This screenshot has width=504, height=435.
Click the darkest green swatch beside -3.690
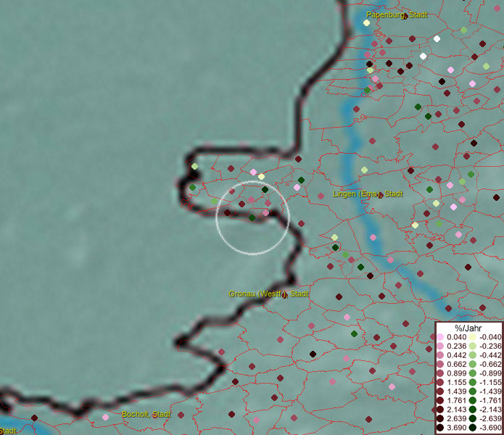pyautogui.click(x=473, y=428)
